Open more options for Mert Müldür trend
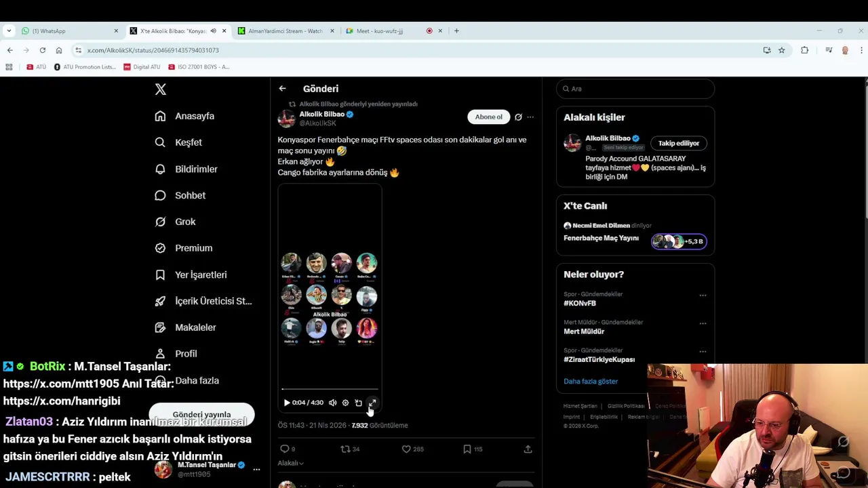The height and width of the screenshot is (488, 868). (x=703, y=323)
